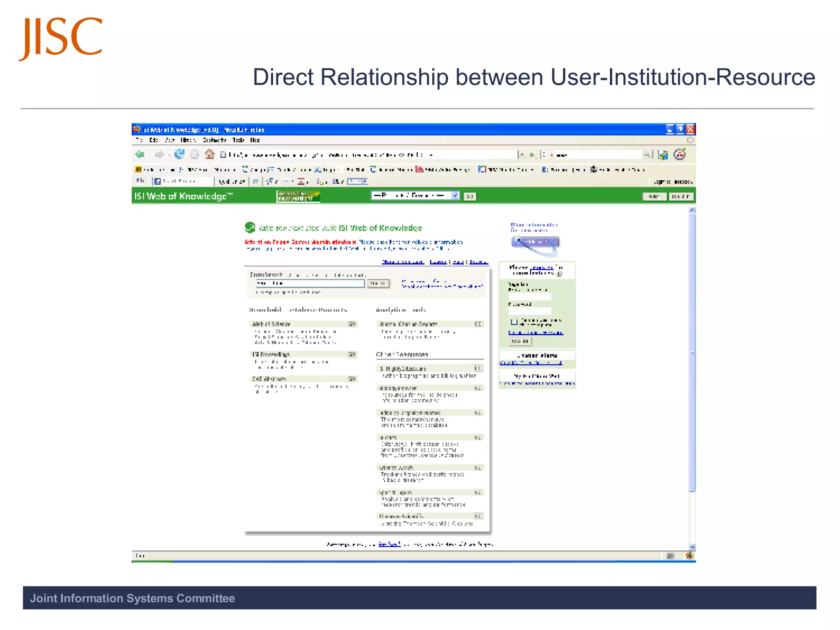Open the address bar history dropdown arrow
This screenshot has width=840, height=630.
pos(522,155)
